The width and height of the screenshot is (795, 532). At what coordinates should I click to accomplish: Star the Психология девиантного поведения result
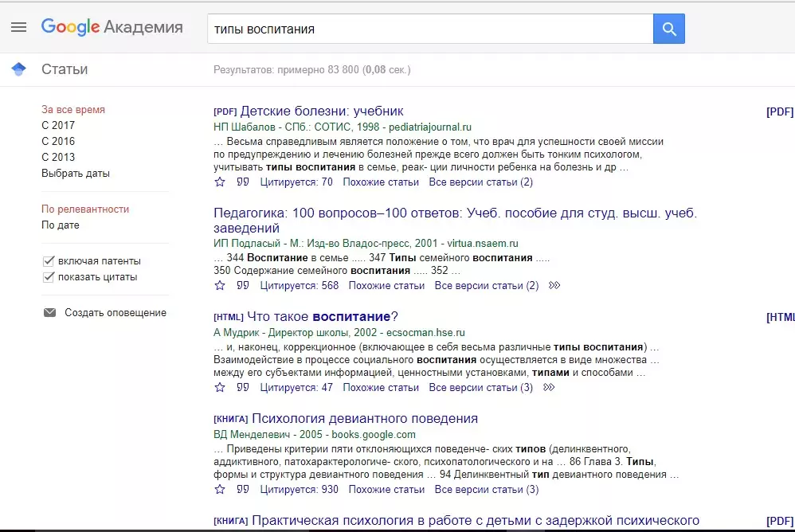(x=220, y=489)
